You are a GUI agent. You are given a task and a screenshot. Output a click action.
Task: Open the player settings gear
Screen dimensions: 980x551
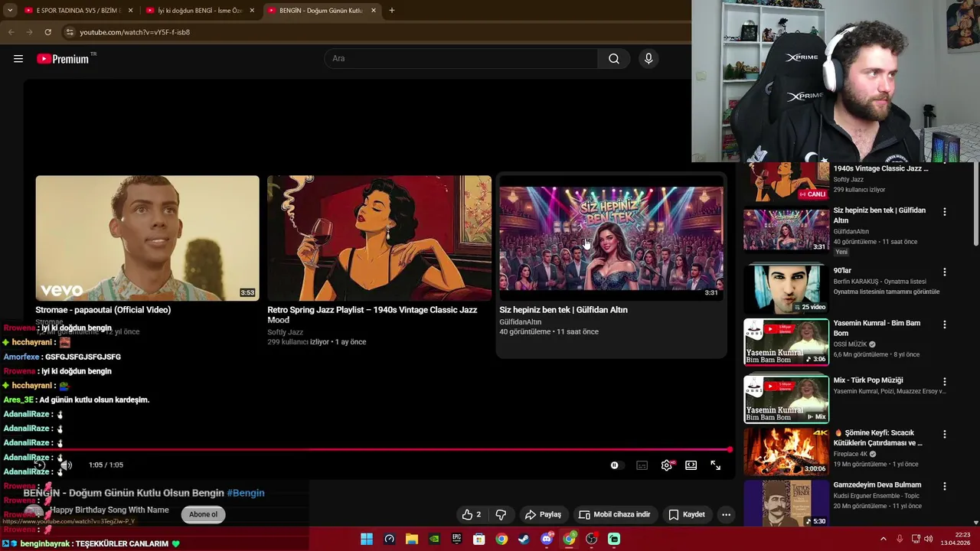click(x=667, y=465)
